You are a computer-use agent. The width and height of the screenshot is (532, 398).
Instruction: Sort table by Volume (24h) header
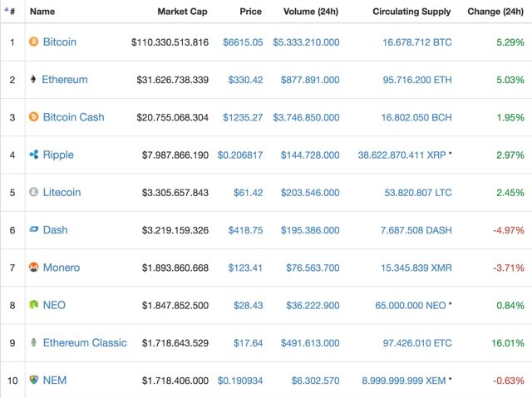point(311,12)
